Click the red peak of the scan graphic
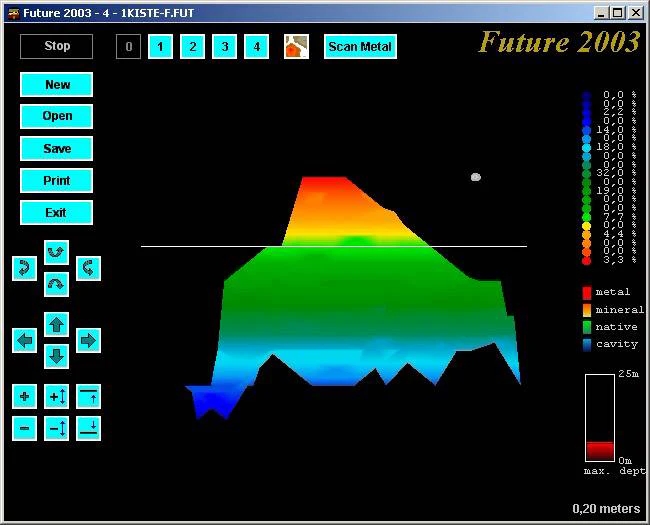The width and height of the screenshot is (650, 525). tap(325, 185)
